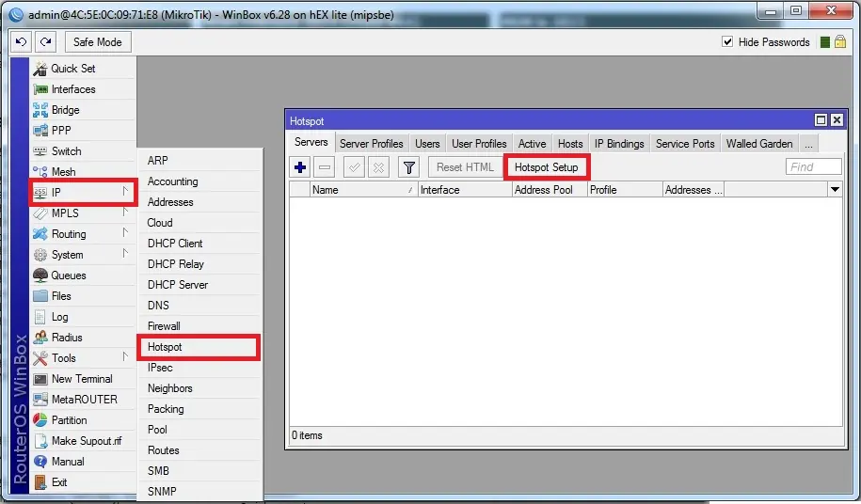The image size is (861, 504).
Task: Switch to the Hosts tab
Action: 570,144
